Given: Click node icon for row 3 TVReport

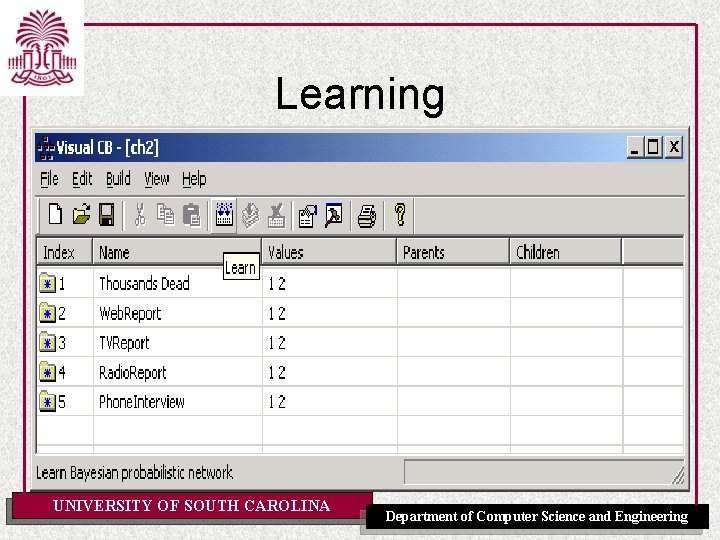Looking at the screenshot, I should (x=47, y=342).
